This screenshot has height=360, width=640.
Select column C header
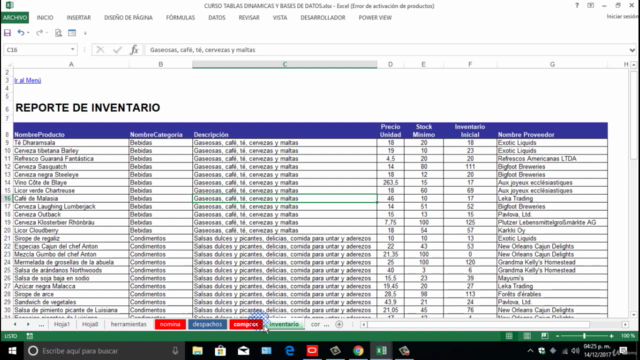[284, 64]
